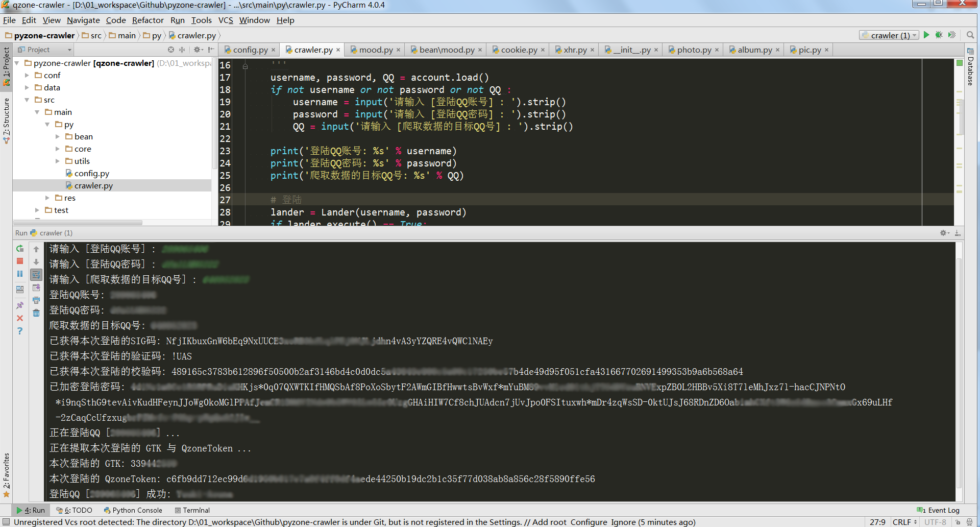980x527 pixels.
Task: Expand the res folder
Action: [x=47, y=198]
